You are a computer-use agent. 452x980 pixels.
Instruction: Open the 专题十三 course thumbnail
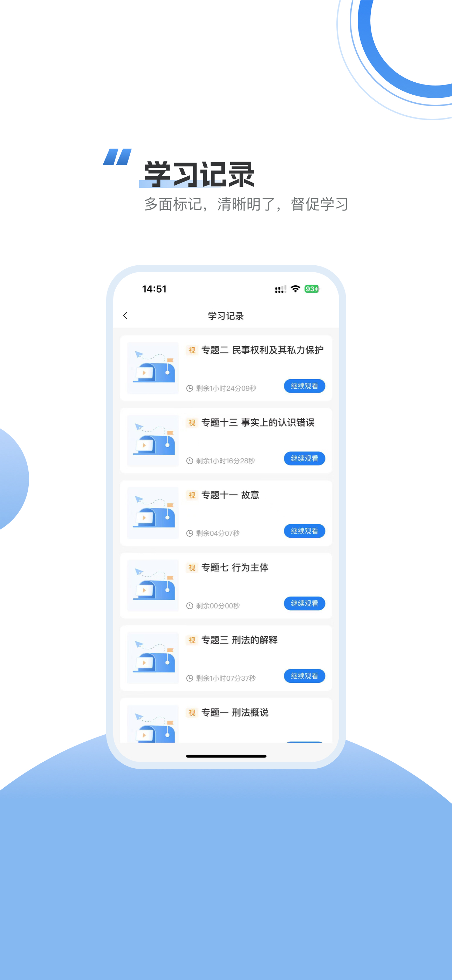tap(153, 441)
